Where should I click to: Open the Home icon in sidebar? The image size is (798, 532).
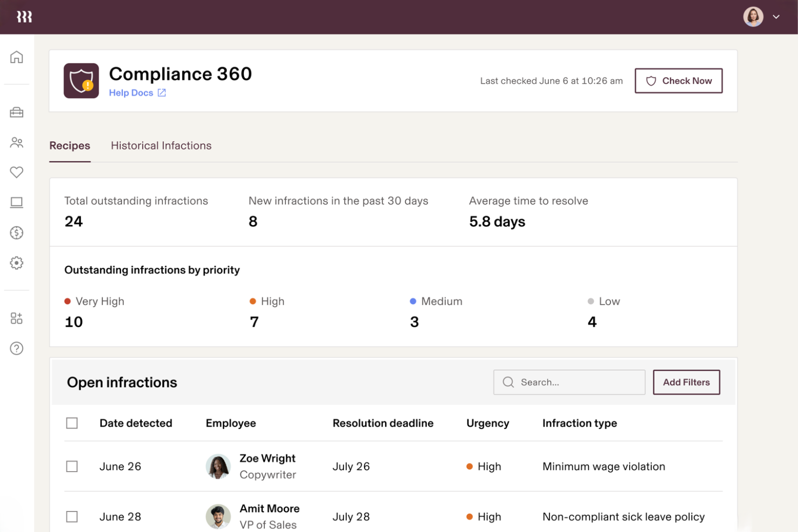pos(17,57)
